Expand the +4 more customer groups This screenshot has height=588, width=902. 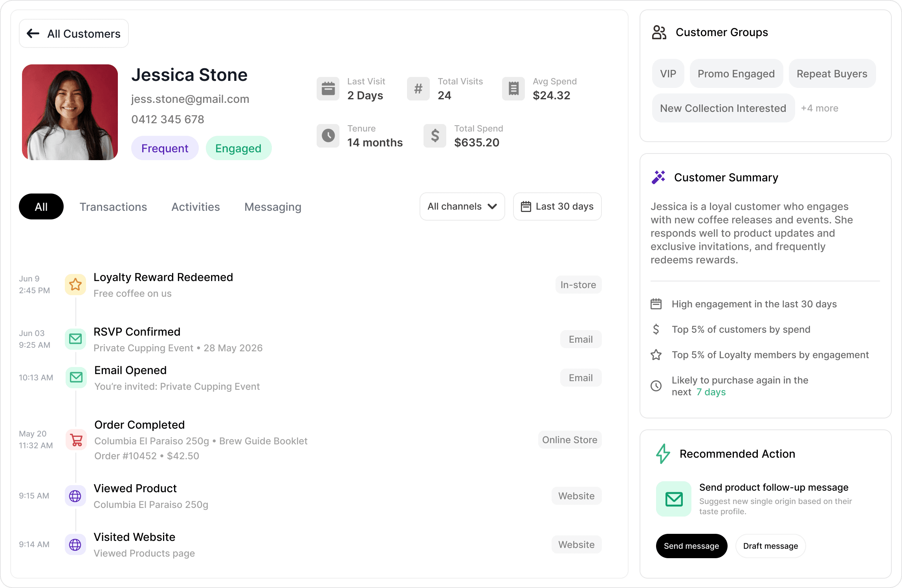819,108
